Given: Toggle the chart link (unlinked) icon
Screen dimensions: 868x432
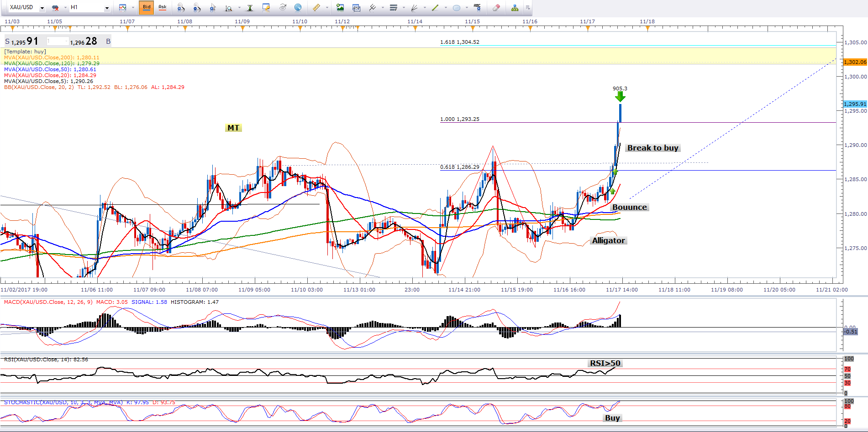Looking at the screenshot, I should pos(55,7).
